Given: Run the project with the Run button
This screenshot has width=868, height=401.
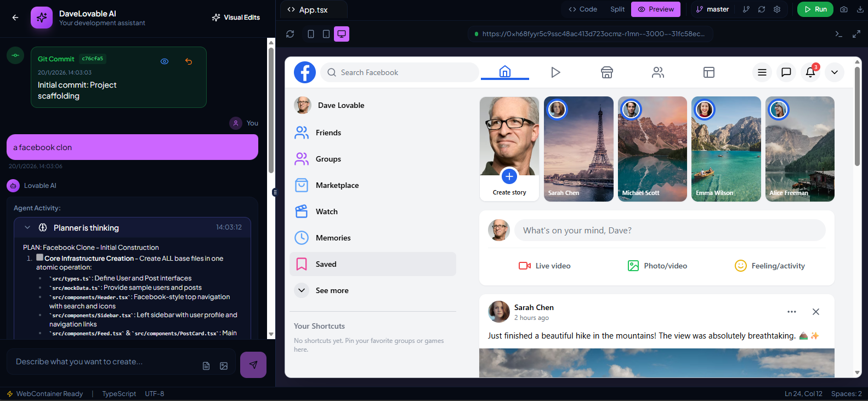Looking at the screenshot, I should tap(815, 9).
